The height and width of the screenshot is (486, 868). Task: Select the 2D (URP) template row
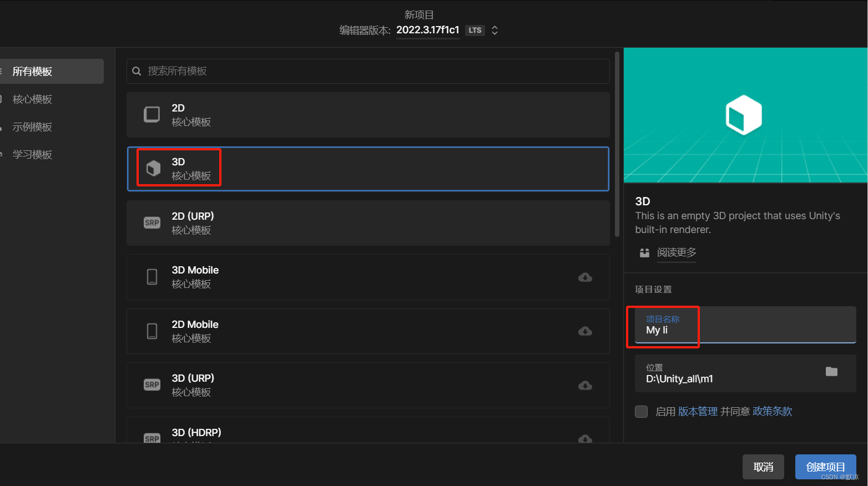(368, 223)
